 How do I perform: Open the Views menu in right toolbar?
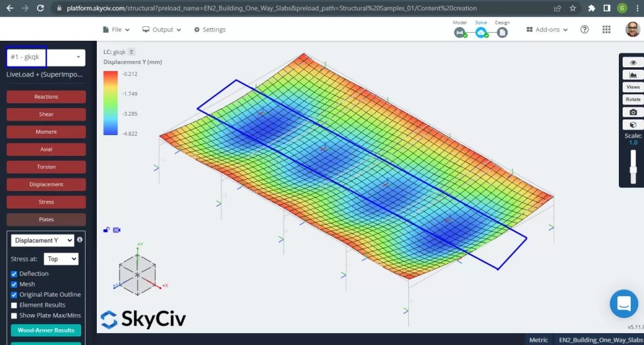[x=633, y=87]
